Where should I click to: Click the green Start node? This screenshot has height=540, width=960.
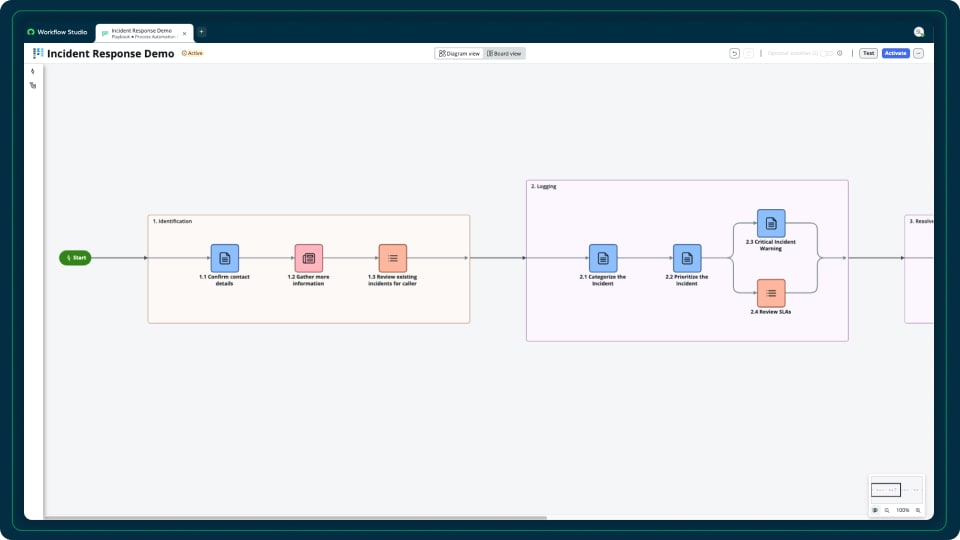pos(75,258)
